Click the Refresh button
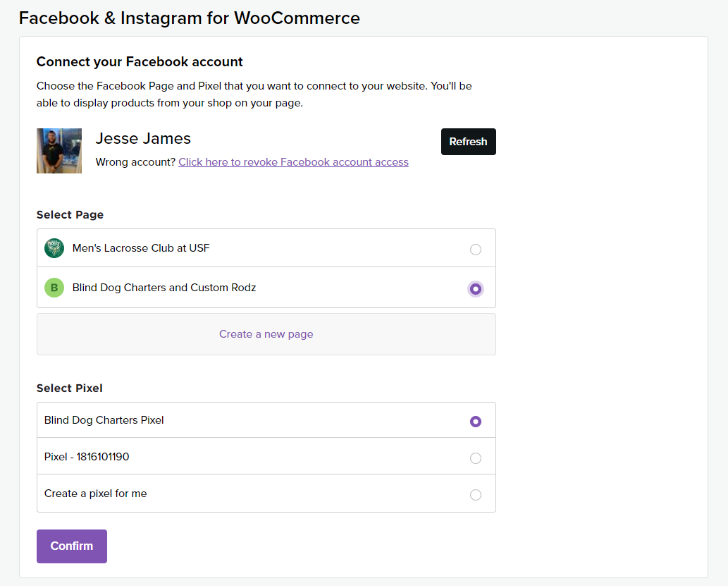The image size is (728, 588). click(x=468, y=142)
